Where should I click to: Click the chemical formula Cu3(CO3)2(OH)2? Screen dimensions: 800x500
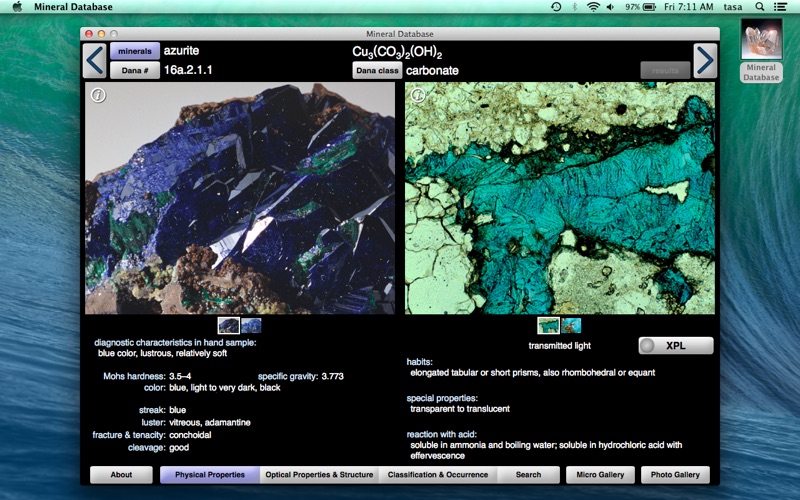pos(397,53)
